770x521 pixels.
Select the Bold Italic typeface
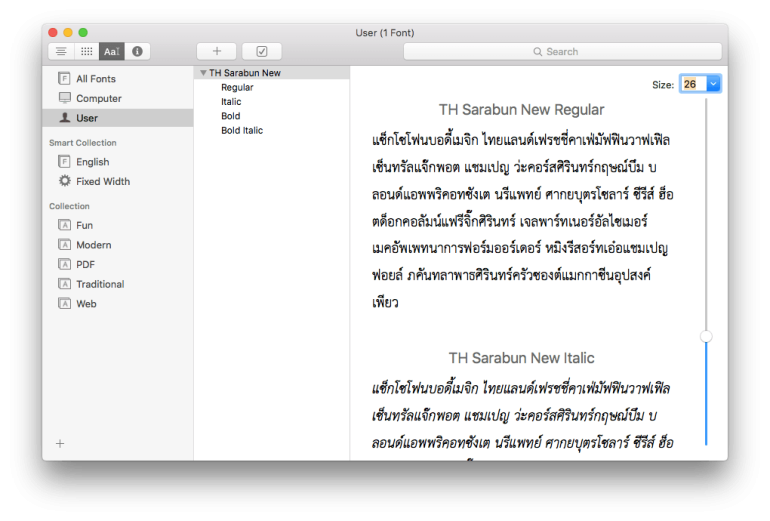click(x=241, y=130)
